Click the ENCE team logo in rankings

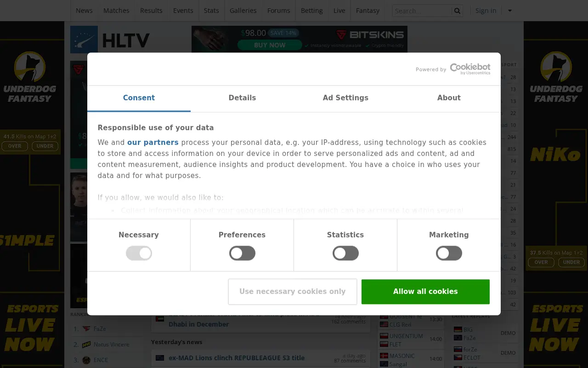click(x=86, y=360)
